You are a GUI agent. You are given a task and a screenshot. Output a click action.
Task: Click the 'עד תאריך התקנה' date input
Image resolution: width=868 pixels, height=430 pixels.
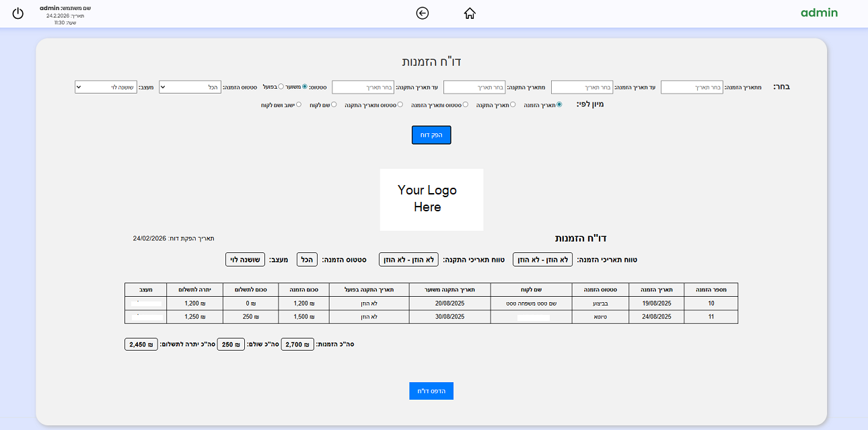click(363, 87)
